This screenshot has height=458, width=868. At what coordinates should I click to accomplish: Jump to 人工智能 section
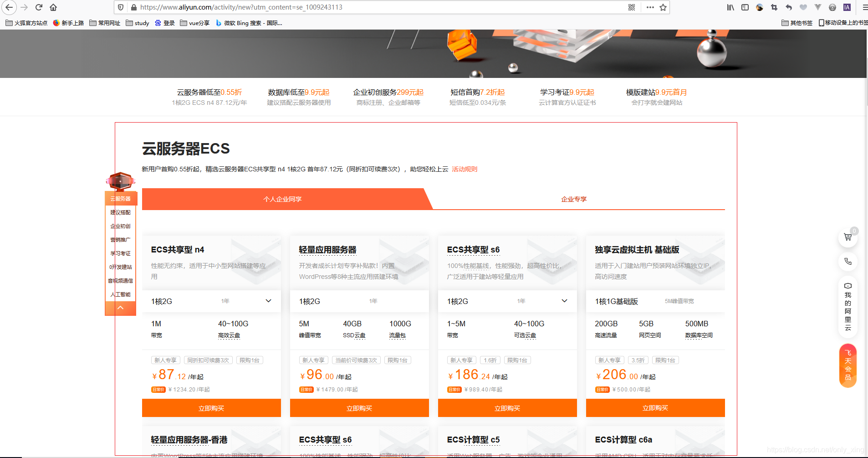[x=120, y=294]
